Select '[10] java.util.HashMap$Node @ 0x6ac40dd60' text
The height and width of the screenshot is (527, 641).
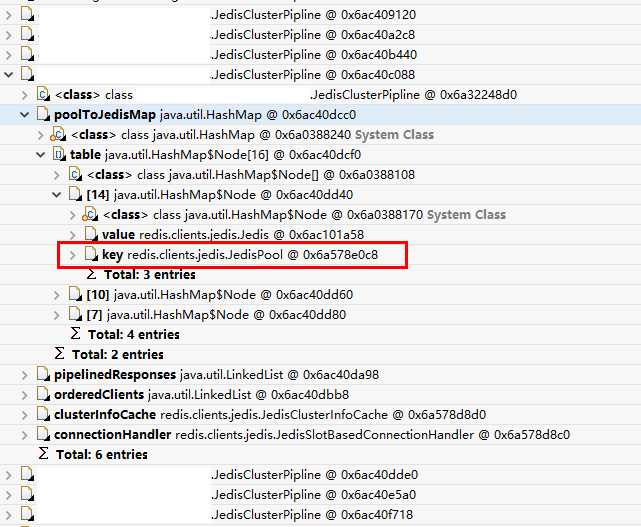click(220, 295)
